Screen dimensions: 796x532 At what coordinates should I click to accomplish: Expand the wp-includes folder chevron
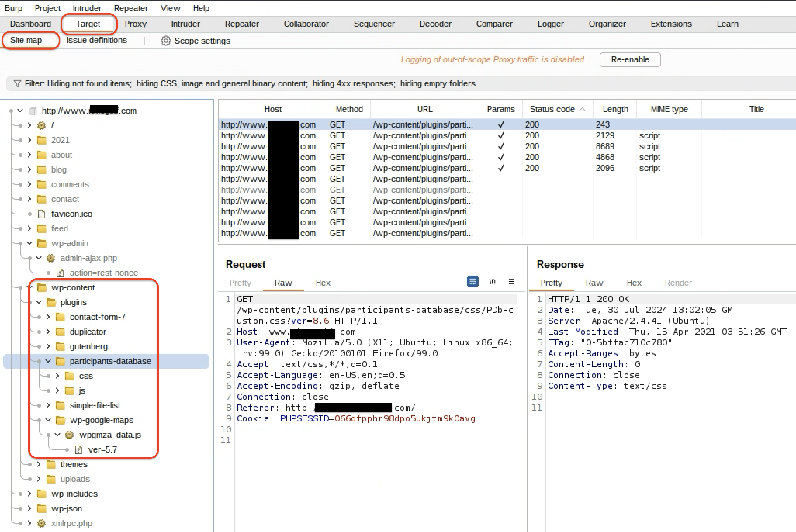point(29,494)
